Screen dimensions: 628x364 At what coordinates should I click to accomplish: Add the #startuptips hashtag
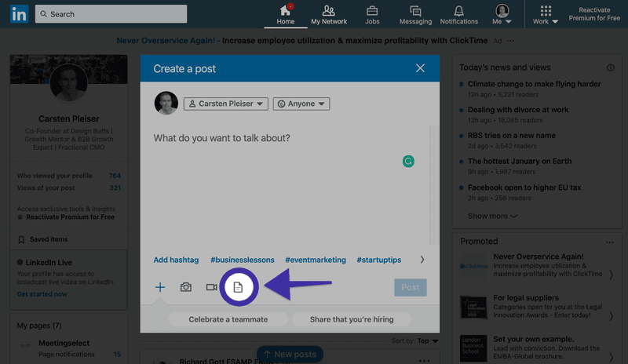pos(379,260)
